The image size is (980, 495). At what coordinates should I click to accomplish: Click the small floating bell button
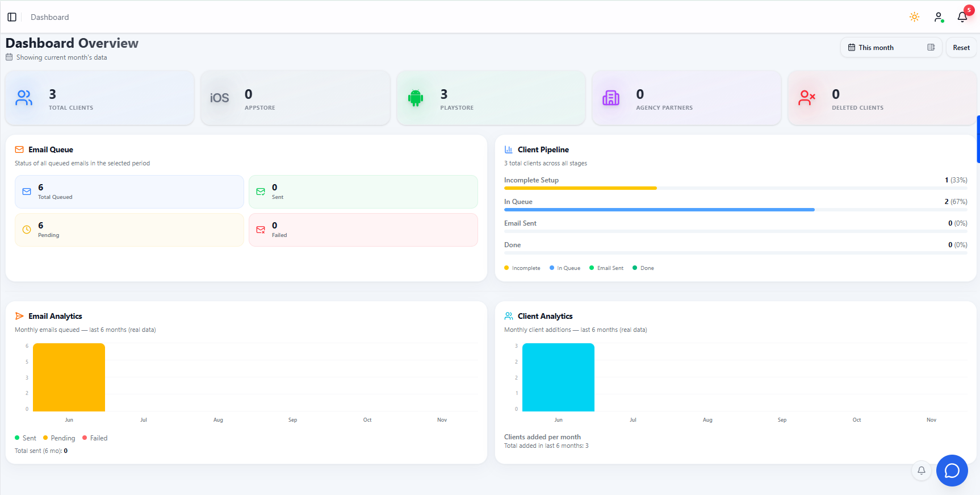click(922, 471)
